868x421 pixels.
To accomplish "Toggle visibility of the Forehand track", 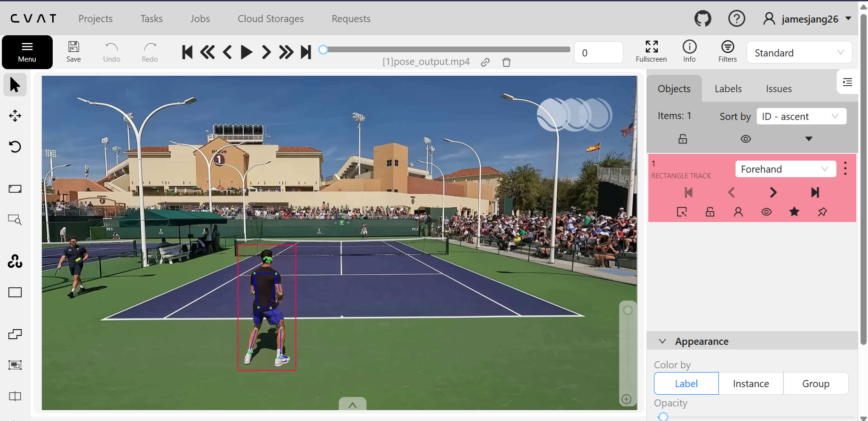I will pos(766,212).
